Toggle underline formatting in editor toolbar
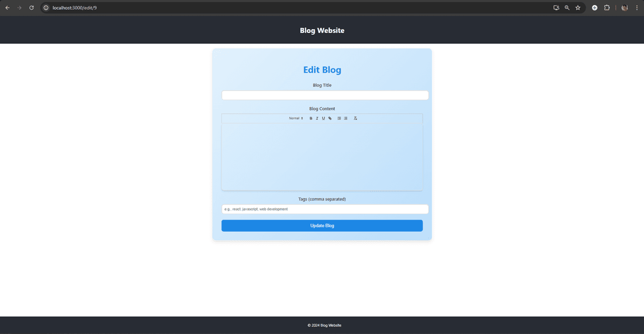Image resolution: width=644 pixels, height=334 pixels. [324, 118]
